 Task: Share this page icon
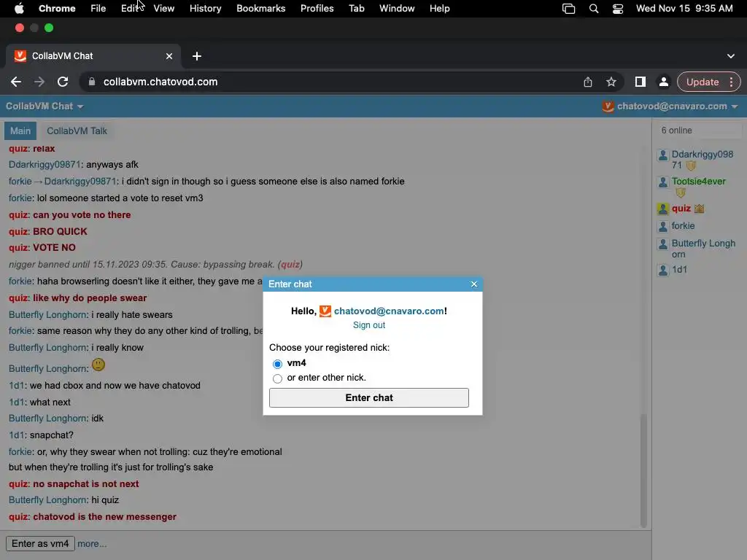pyautogui.click(x=588, y=82)
